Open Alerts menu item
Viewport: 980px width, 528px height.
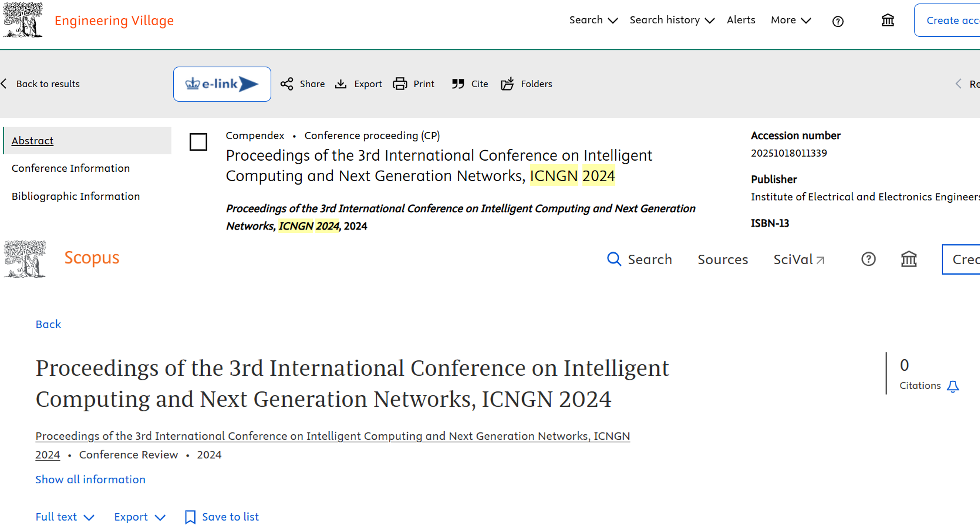coord(741,20)
